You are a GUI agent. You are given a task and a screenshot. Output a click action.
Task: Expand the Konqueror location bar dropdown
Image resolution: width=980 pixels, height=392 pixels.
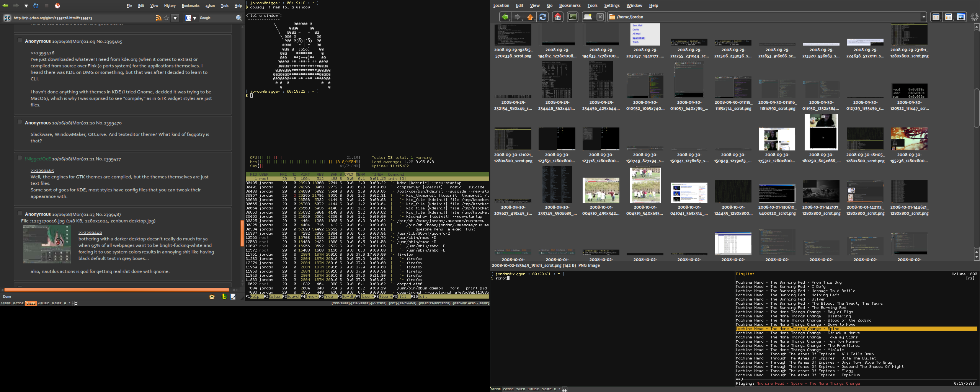point(923,17)
